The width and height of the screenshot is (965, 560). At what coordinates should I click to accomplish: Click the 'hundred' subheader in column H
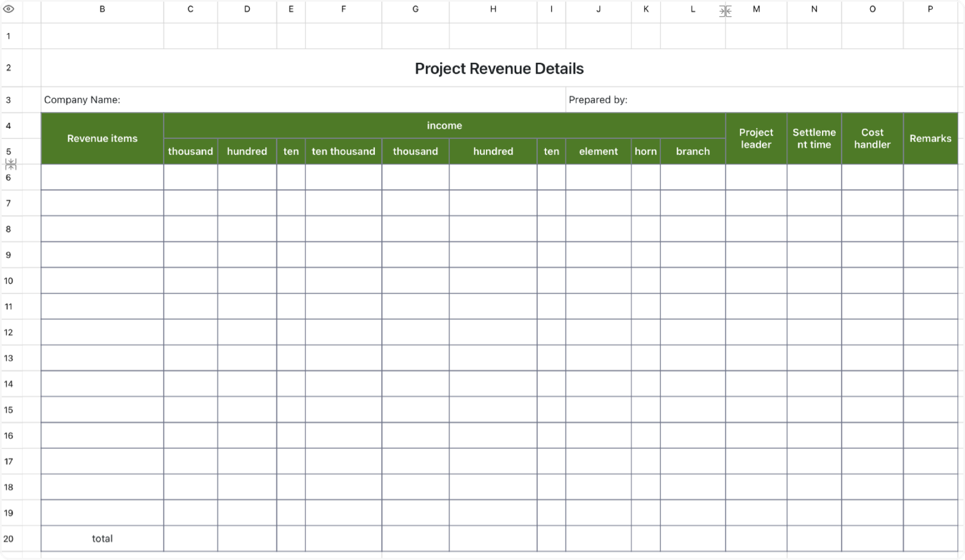pos(493,151)
